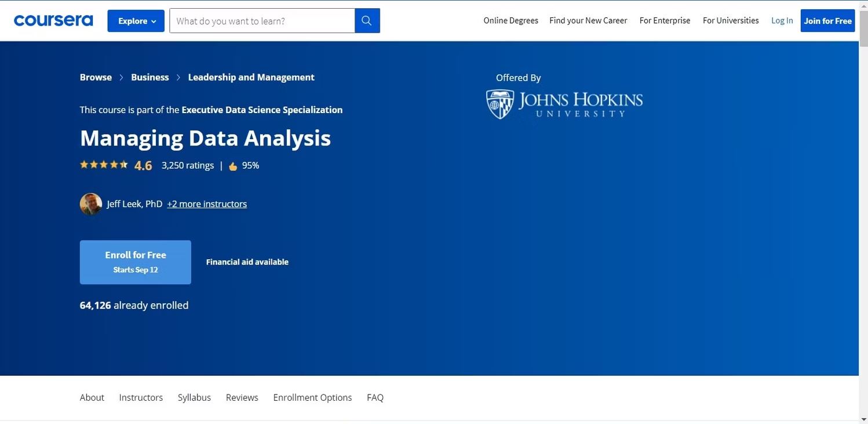
Task: Go to the FAQ tab
Action: tap(375, 397)
